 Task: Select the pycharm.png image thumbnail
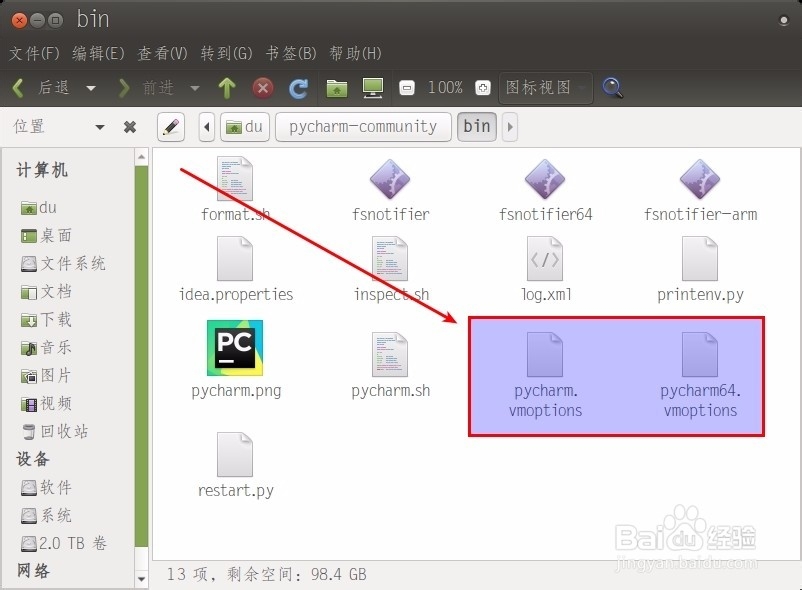tap(235, 348)
